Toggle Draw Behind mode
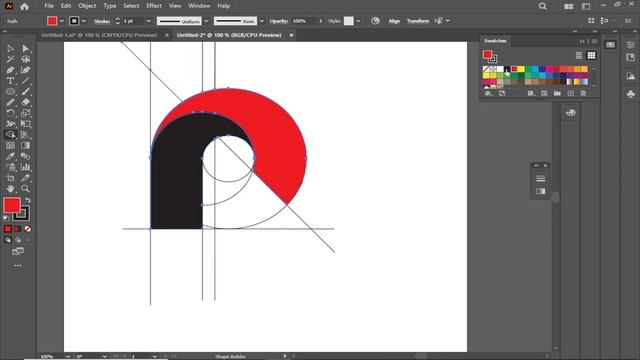640x360 pixels. (x=18, y=240)
